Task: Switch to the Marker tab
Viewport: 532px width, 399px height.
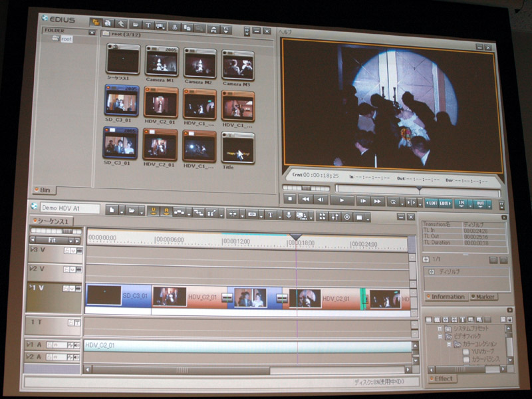Action: [483, 297]
